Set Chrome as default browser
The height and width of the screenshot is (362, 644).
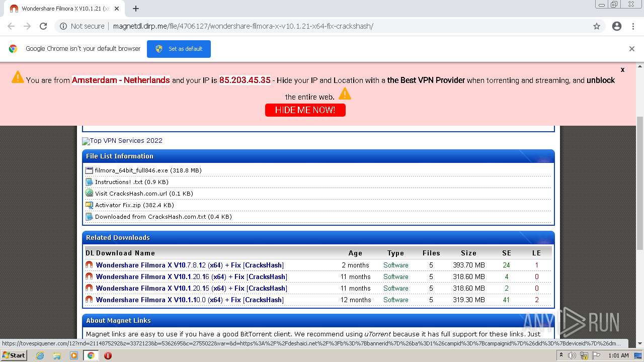[179, 49]
